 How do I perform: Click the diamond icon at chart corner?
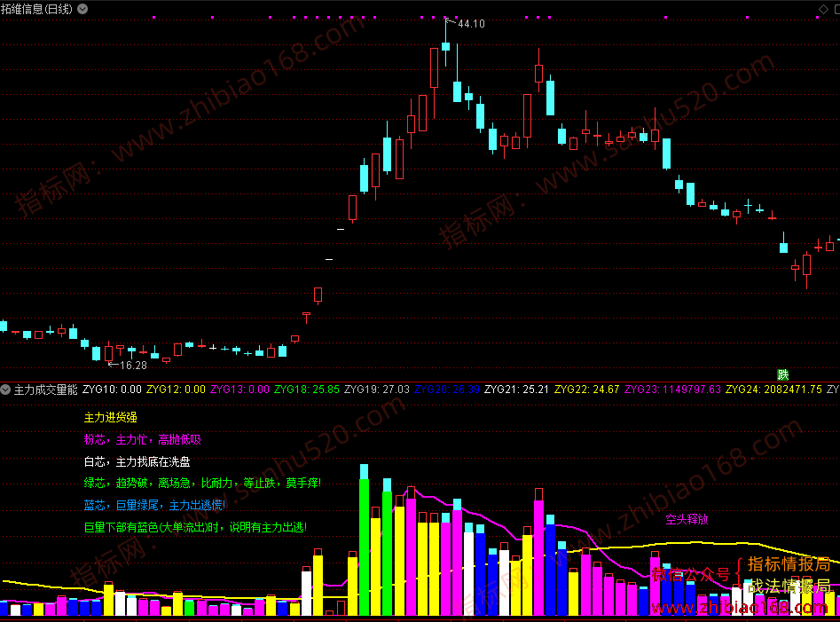[823, 9]
